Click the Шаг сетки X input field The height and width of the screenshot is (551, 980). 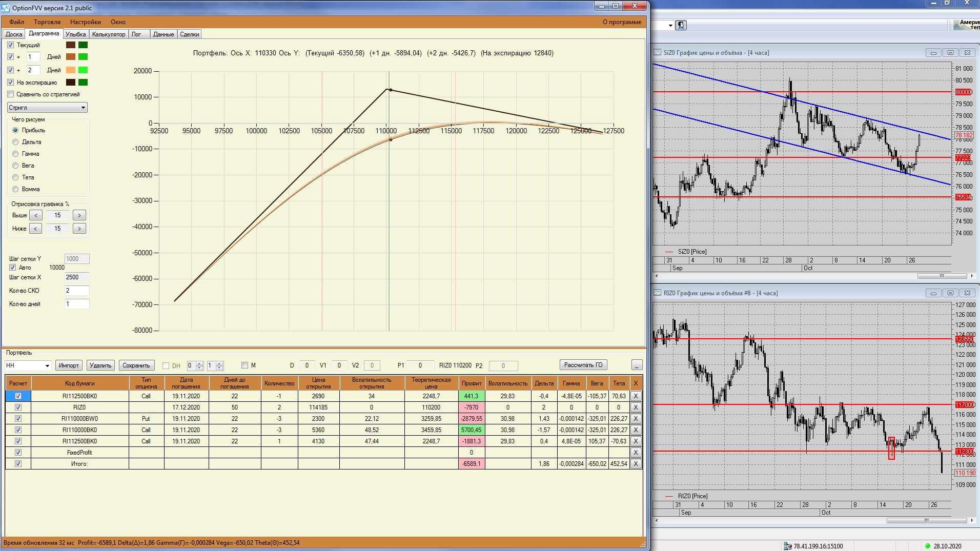pyautogui.click(x=77, y=277)
